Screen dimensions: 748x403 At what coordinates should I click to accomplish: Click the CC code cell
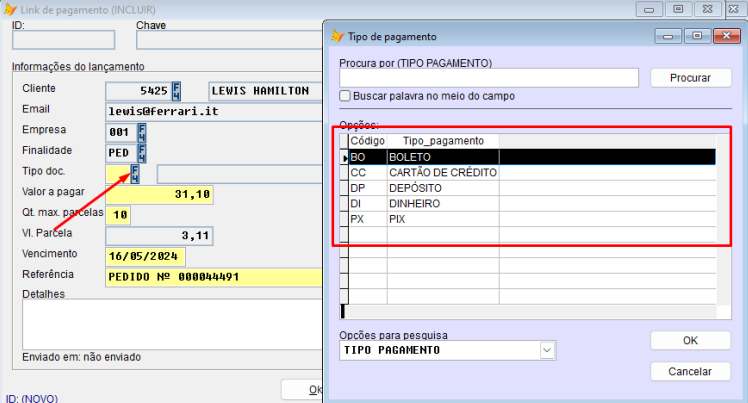coord(368,173)
